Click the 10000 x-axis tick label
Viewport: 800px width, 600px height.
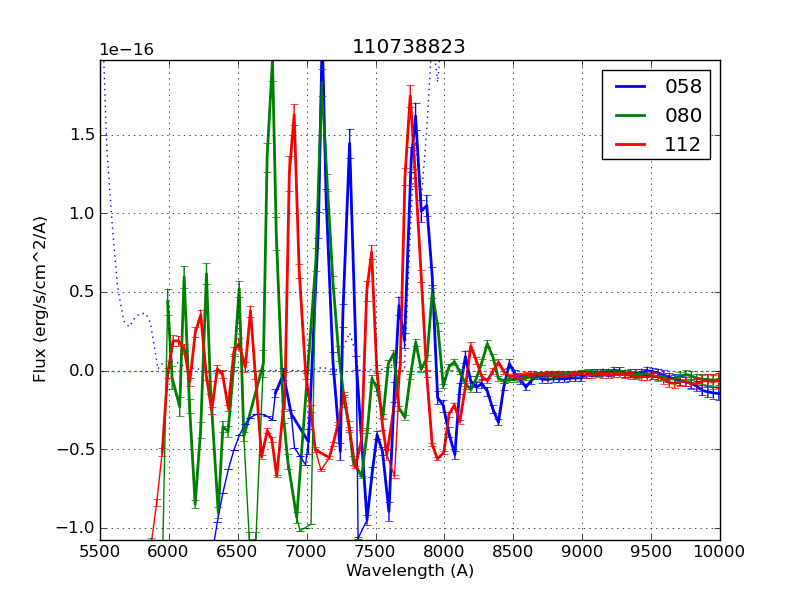point(719,551)
